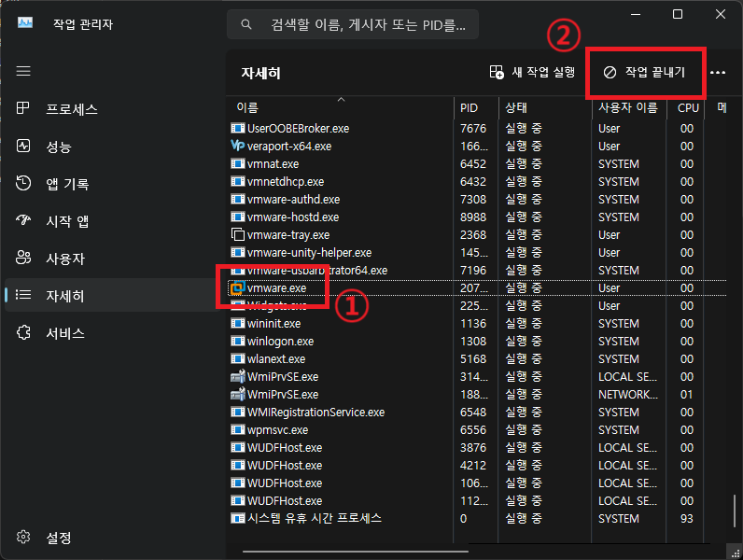This screenshot has height=560, width=743.
Task: Select the vmware.exe process row
Action: pos(478,288)
